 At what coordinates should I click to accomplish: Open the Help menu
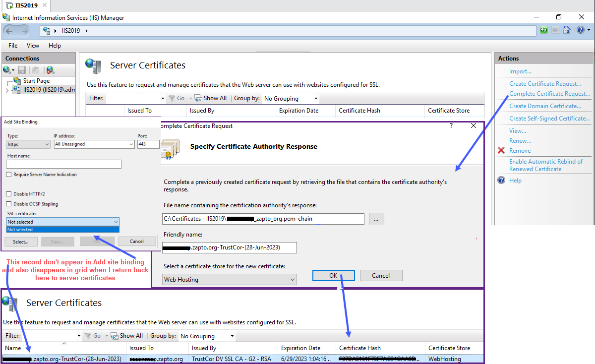pos(55,46)
